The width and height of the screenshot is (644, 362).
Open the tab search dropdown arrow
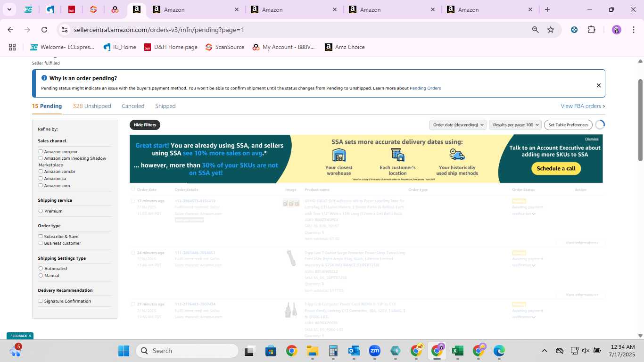9,9
